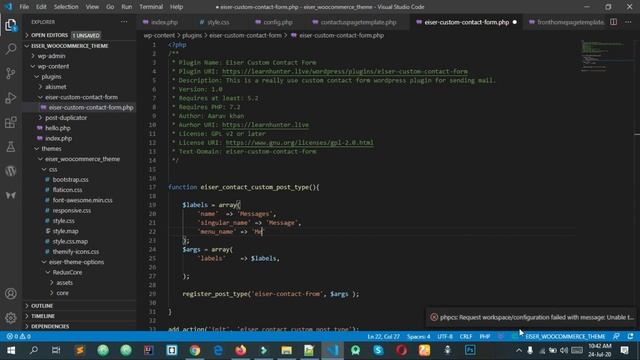Viewport: 640px width, 360px height.
Task: Open Action Center notification icon
Action: [624, 350]
